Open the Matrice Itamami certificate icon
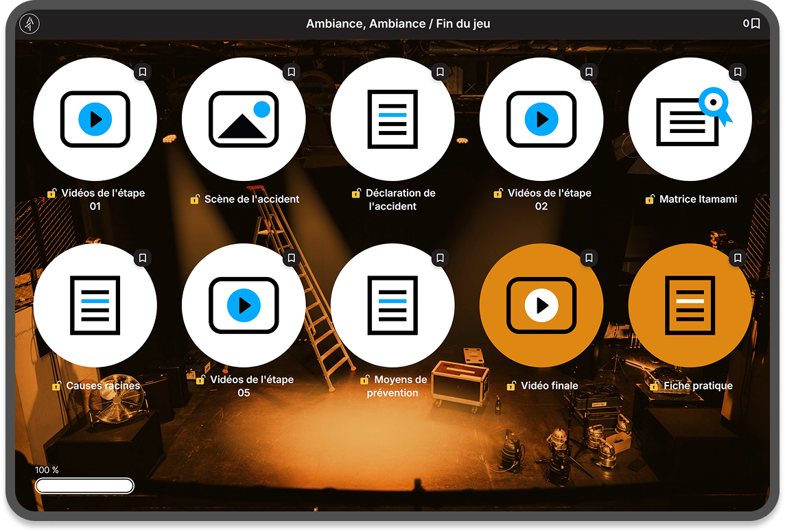 click(x=690, y=119)
